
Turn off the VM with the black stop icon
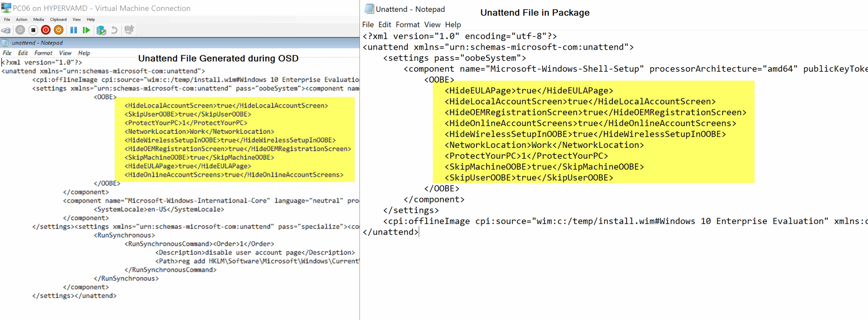coord(33,30)
